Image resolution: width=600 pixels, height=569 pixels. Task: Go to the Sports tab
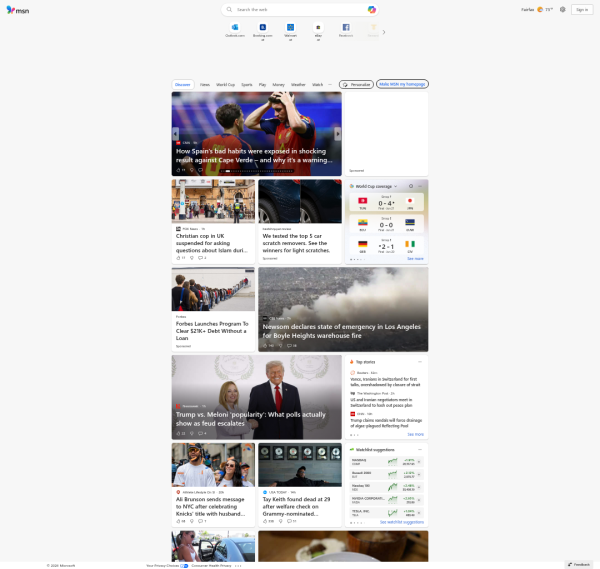click(x=247, y=85)
